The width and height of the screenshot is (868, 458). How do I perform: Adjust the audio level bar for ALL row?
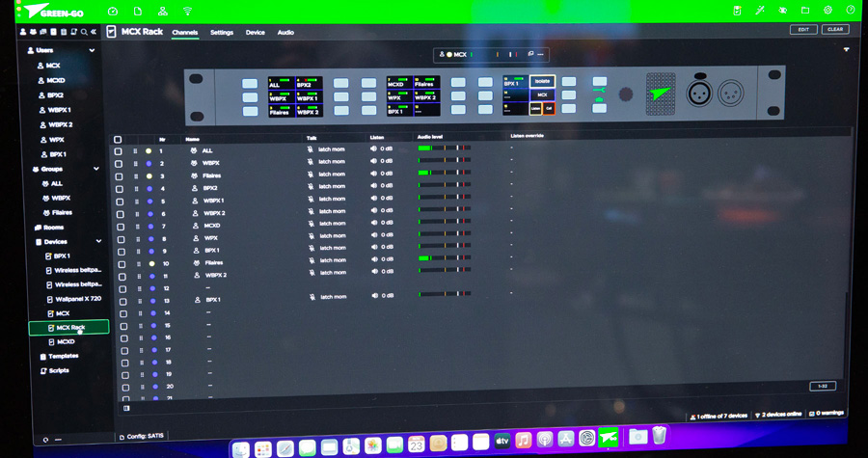[x=445, y=148]
